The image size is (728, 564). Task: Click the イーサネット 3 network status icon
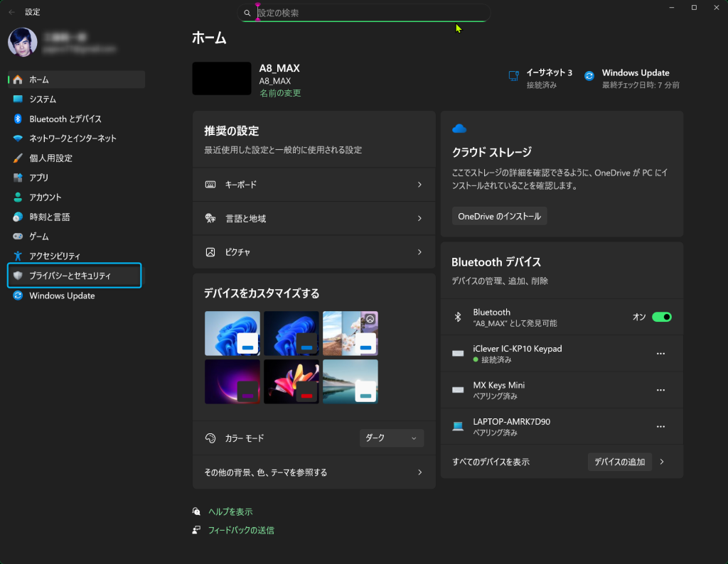(513, 76)
